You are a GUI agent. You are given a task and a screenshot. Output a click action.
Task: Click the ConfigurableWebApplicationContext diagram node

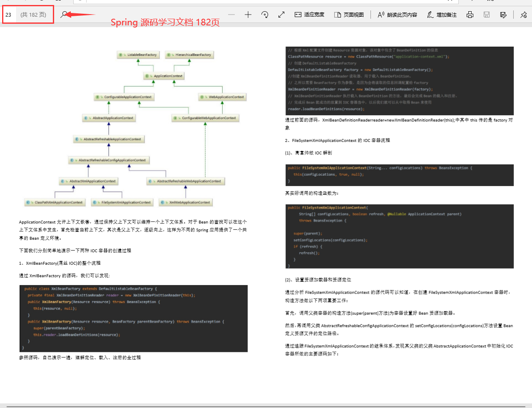[205, 118]
